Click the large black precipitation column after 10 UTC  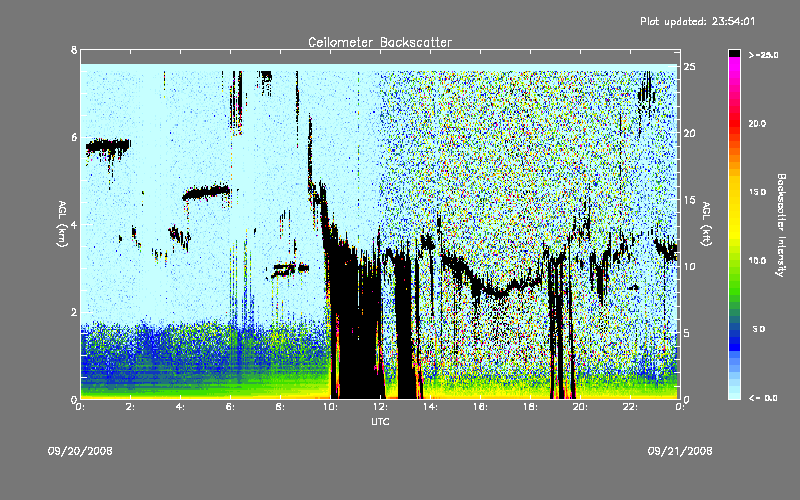pyautogui.click(x=356, y=327)
